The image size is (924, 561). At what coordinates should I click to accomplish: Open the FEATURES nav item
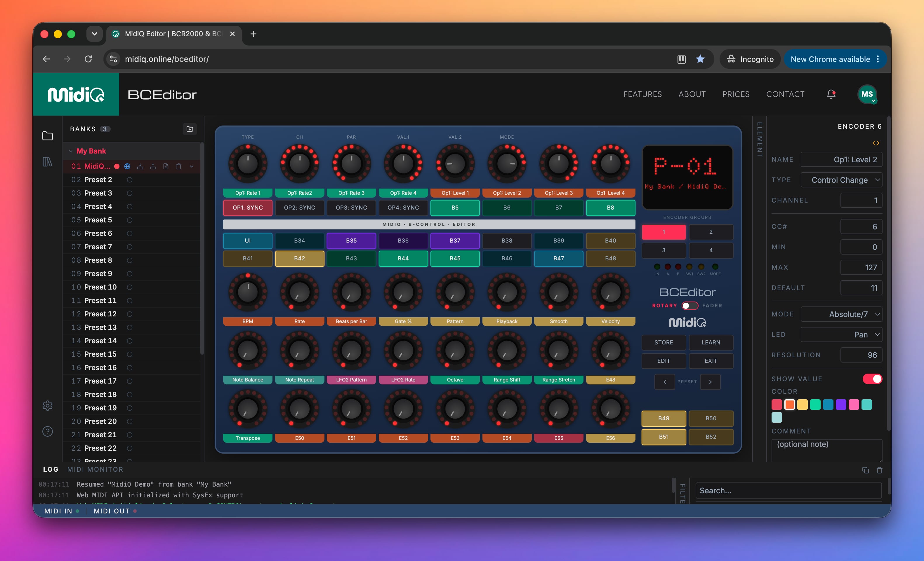(x=642, y=94)
